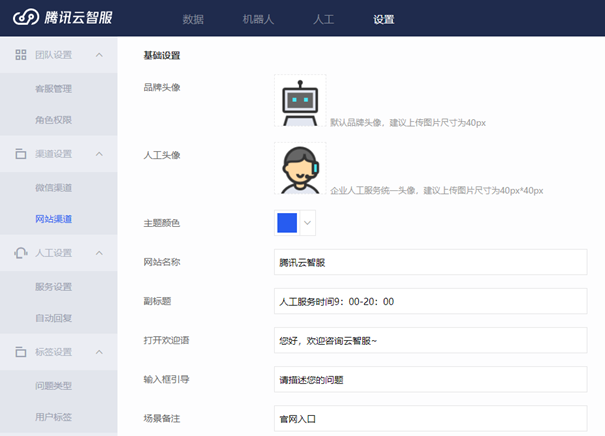
Task: Focus the 打开欢迎语 input field
Action: click(x=431, y=340)
